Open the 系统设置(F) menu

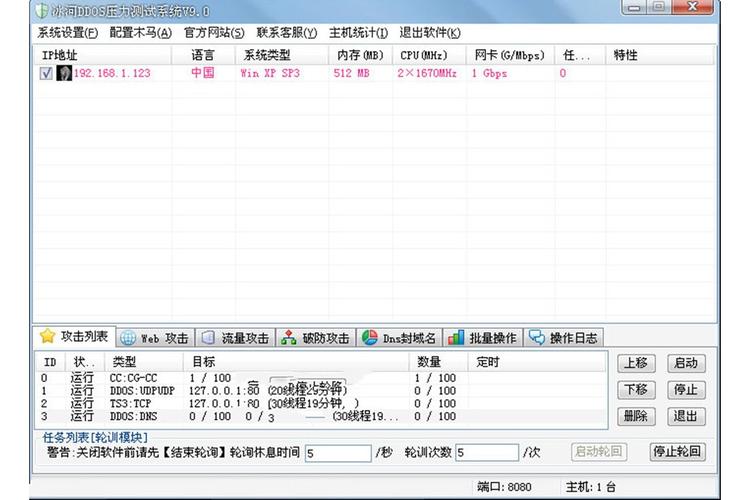pos(68,32)
